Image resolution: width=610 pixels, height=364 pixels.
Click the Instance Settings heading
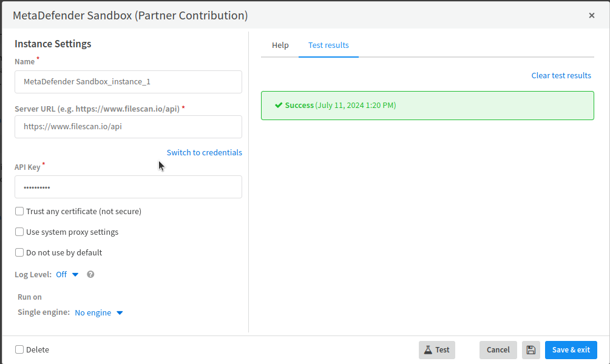point(53,44)
